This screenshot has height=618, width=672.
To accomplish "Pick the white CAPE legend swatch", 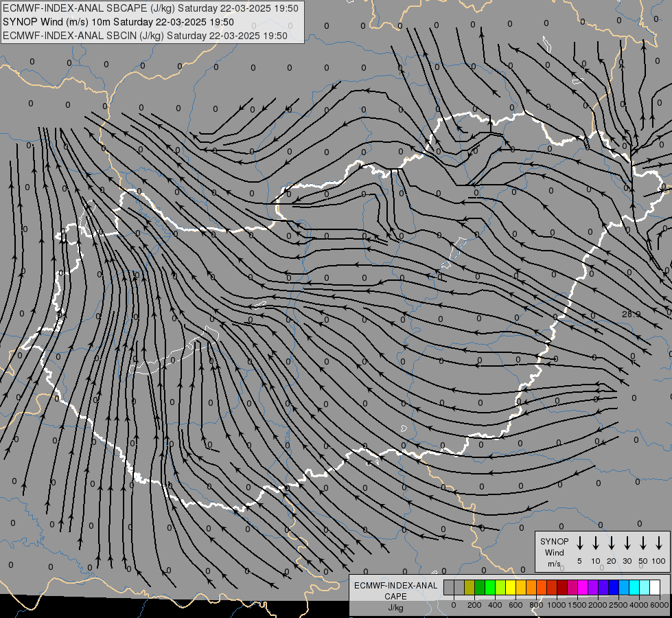I will pos(655,587).
